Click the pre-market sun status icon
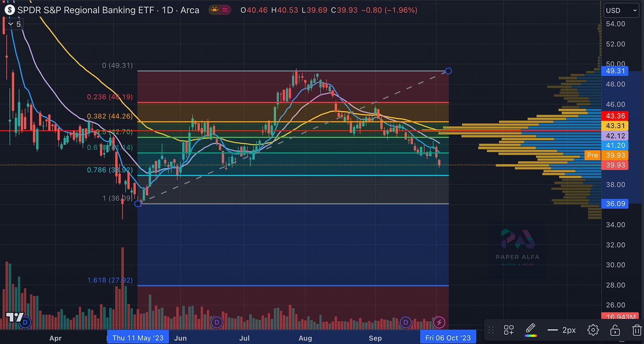This screenshot has width=644, height=344. (215, 9)
